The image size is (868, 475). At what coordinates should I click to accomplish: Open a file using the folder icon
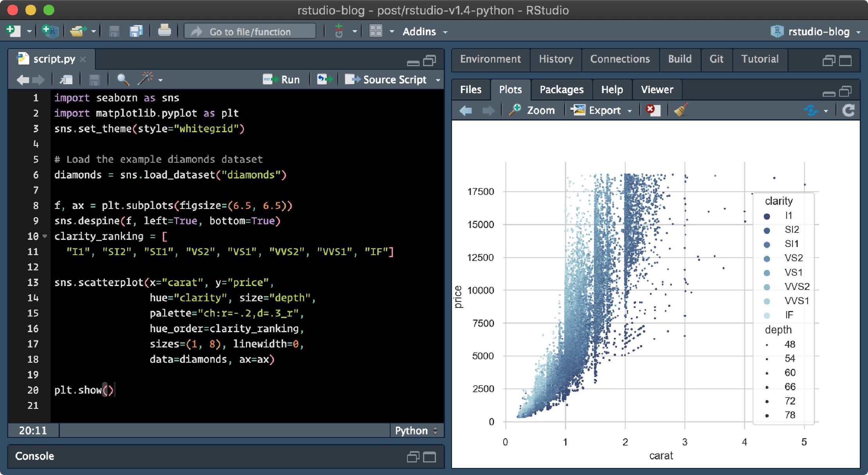point(77,31)
